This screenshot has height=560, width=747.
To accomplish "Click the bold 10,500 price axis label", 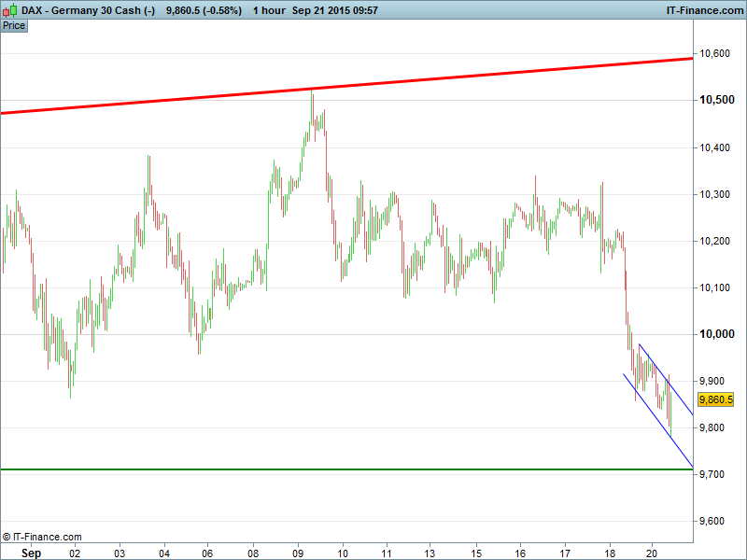I will pyautogui.click(x=717, y=101).
